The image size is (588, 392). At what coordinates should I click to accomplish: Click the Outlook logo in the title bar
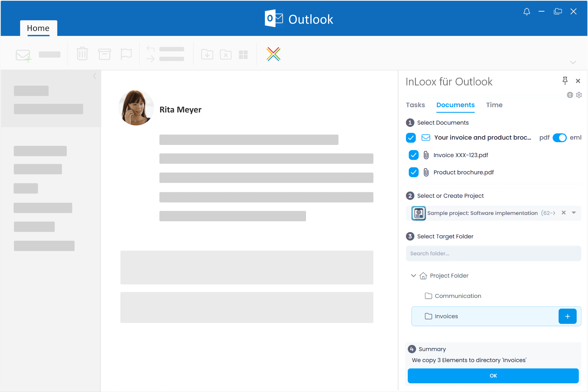pyautogui.click(x=274, y=18)
